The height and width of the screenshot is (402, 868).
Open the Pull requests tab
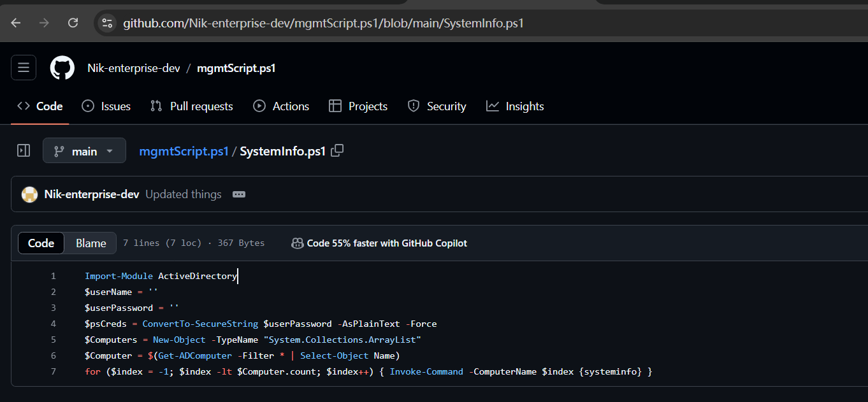tap(192, 106)
